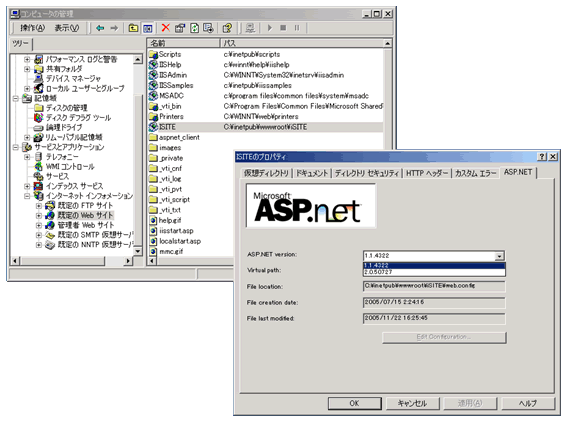This screenshot has width=569, height=425.
Task: Click the パス column header
Action: tap(302, 43)
